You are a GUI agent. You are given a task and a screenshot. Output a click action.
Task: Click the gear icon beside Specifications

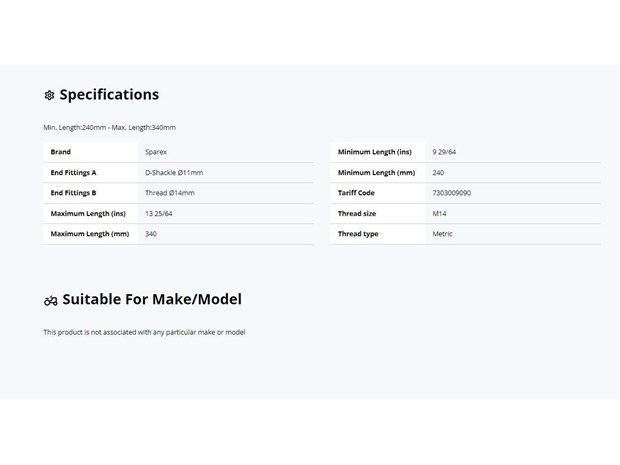pyautogui.click(x=49, y=95)
